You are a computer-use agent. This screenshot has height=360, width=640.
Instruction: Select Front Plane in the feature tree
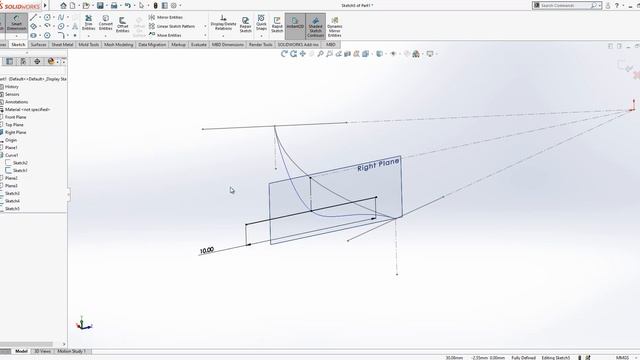click(16, 117)
